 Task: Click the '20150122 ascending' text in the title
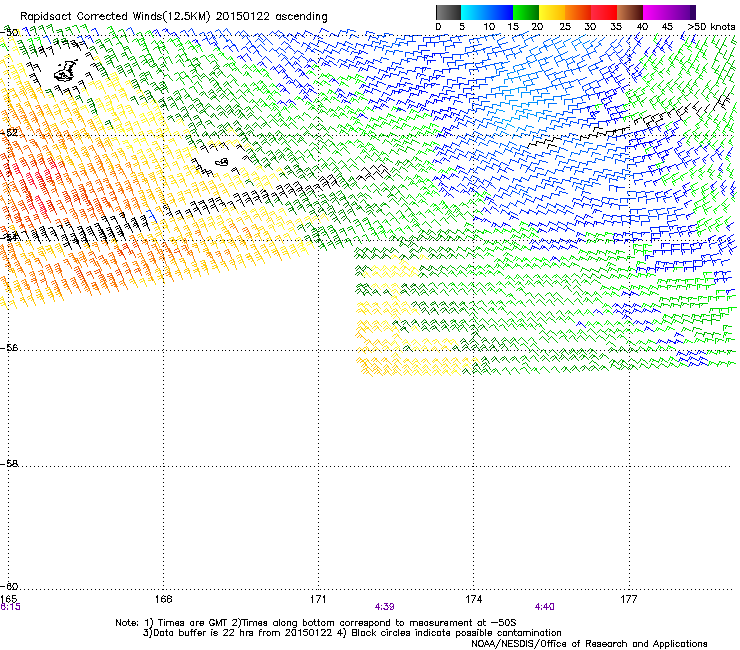click(x=272, y=17)
